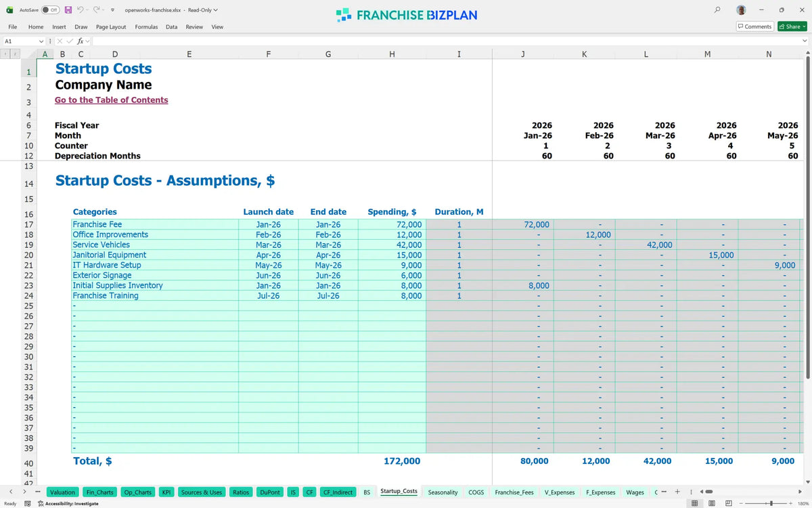Image resolution: width=812 pixels, height=508 pixels.
Task: Expand the formula bar chevron
Action: 805,41
